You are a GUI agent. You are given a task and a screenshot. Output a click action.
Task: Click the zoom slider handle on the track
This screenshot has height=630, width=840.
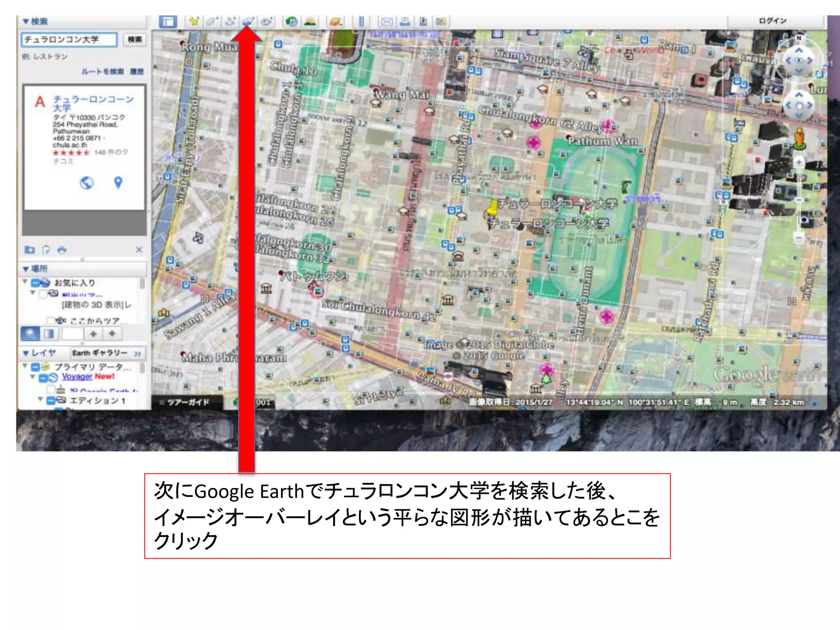pos(799,200)
